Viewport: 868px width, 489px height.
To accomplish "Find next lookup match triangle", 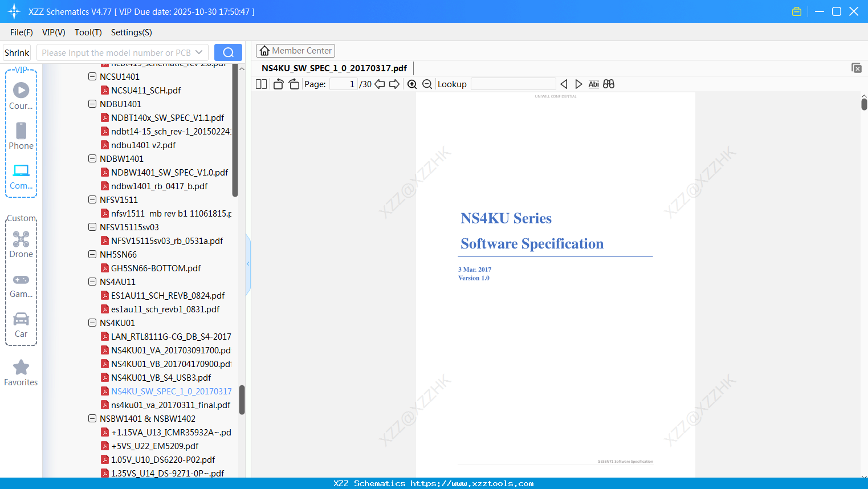I will [x=578, y=84].
